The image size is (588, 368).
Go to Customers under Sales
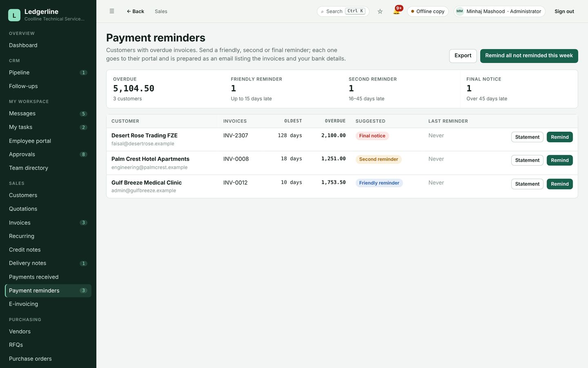[48, 195]
